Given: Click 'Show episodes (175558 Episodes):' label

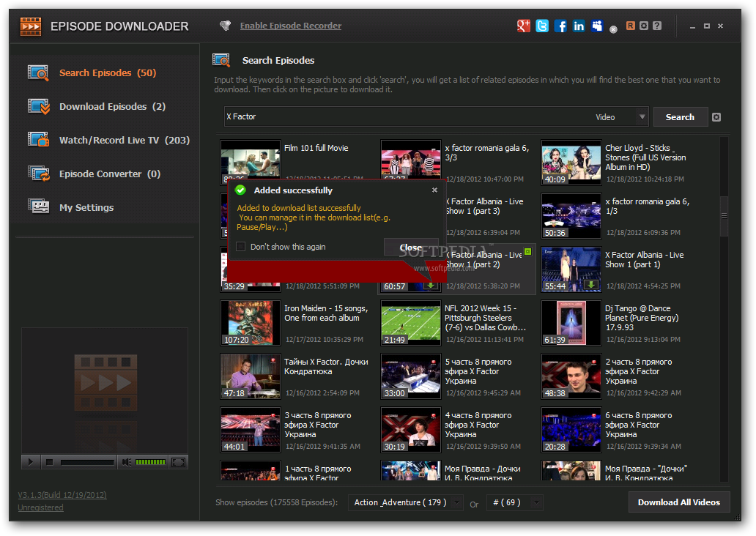Looking at the screenshot, I should [x=277, y=502].
